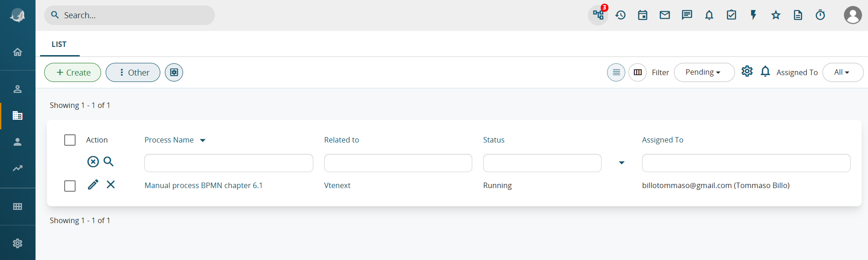Create a new process with Create button
Screen dimensions: 868x260
72,72
